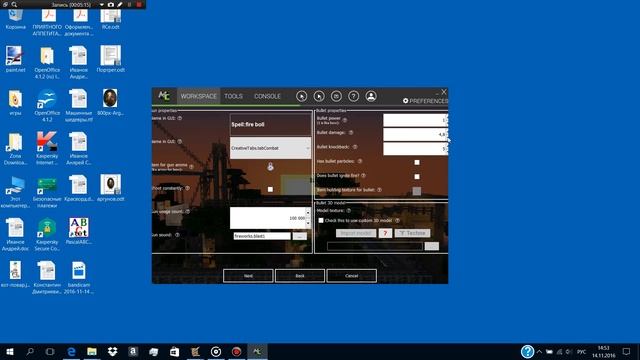Viewport: 640px width, 360px height.
Task: Toggle the Shoot constantly checkbox
Action: [x=270, y=189]
